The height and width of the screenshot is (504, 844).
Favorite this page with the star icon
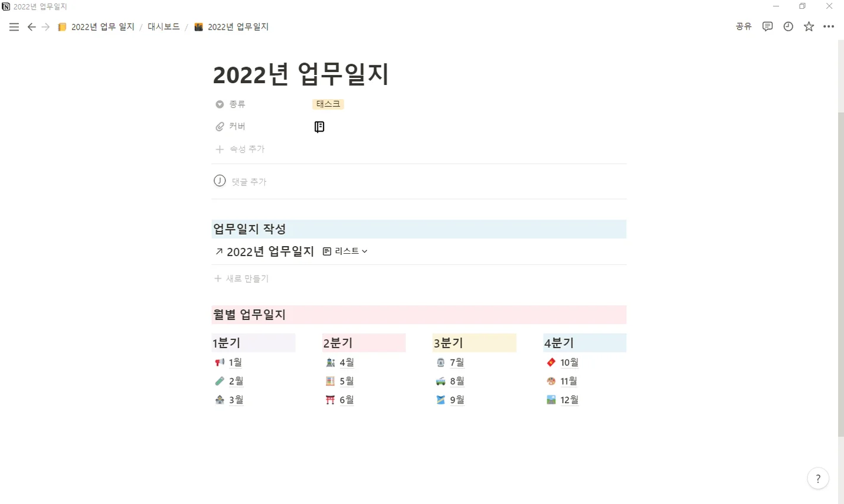click(x=809, y=27)
